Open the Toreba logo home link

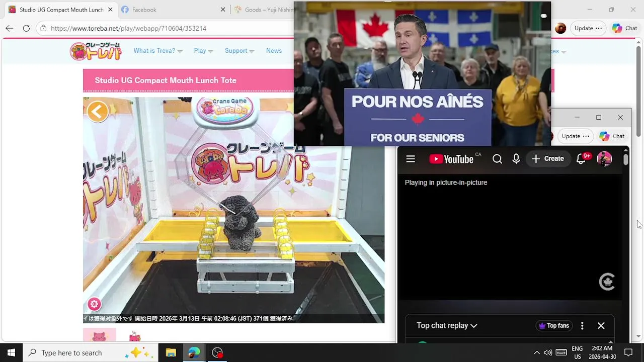(x=96, y=51)
